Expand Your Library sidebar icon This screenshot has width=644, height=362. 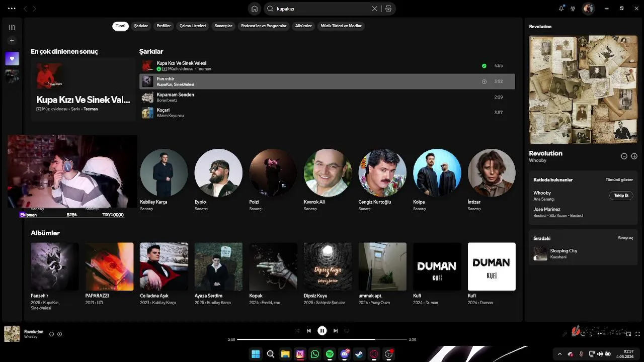12,28
